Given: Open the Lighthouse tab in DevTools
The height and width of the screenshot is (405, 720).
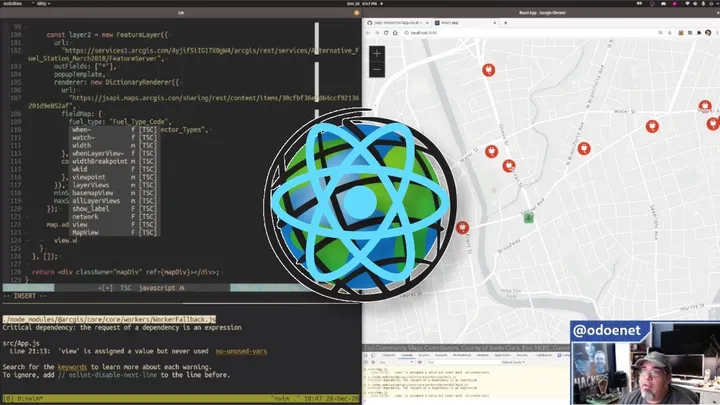Looking at the screenshot, I should tap(544, 355).
